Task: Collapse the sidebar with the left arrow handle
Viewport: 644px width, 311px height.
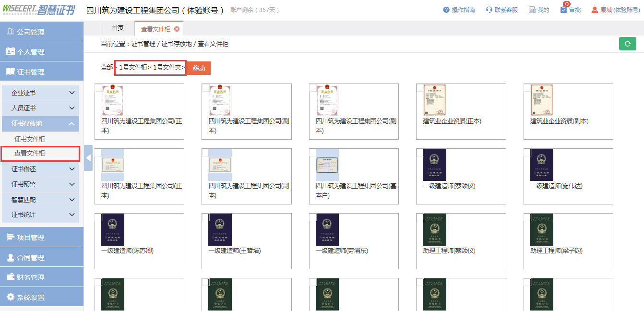Action: point(88,157)
